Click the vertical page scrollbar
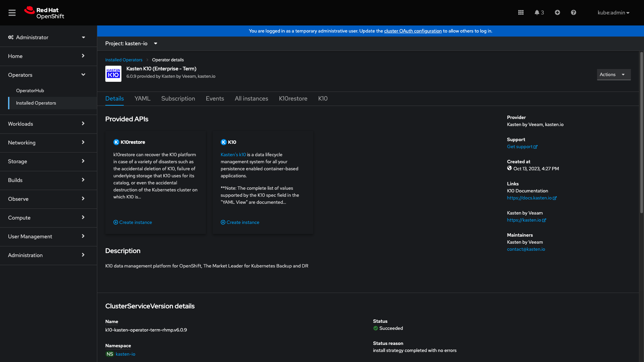The width and height of the screenshot is (644, 362). (641, 132)
